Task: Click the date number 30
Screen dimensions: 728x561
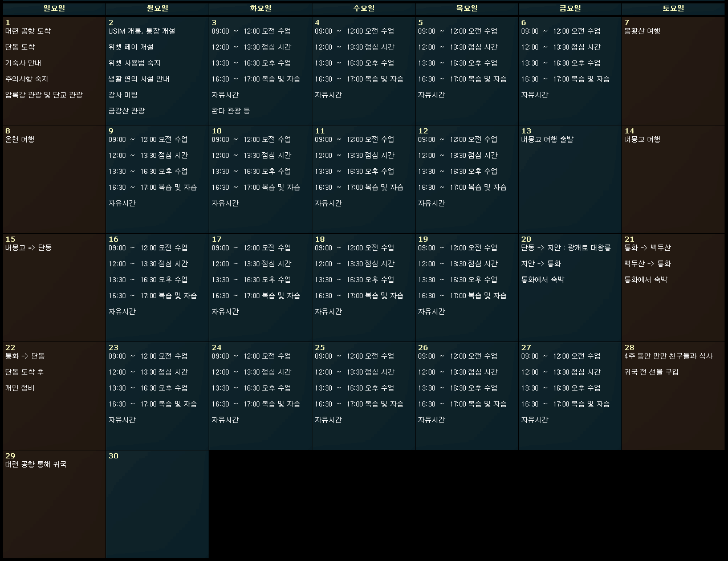Action: [x=113, y=456]
